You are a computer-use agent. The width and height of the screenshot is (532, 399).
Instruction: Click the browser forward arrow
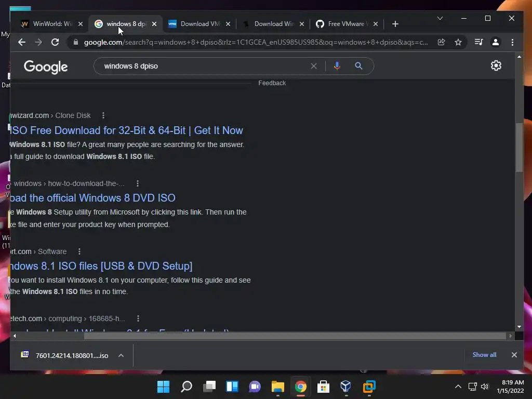coord(38,42)
